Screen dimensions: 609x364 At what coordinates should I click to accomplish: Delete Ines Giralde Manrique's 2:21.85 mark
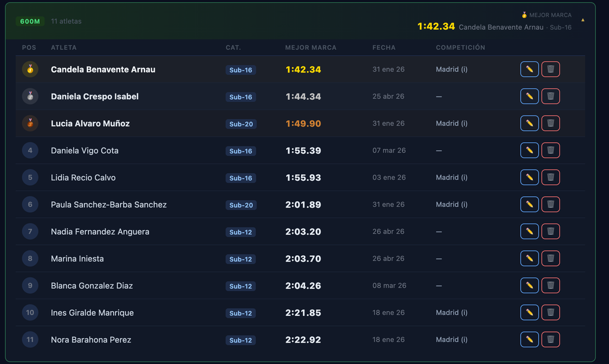tap(550, 312)
